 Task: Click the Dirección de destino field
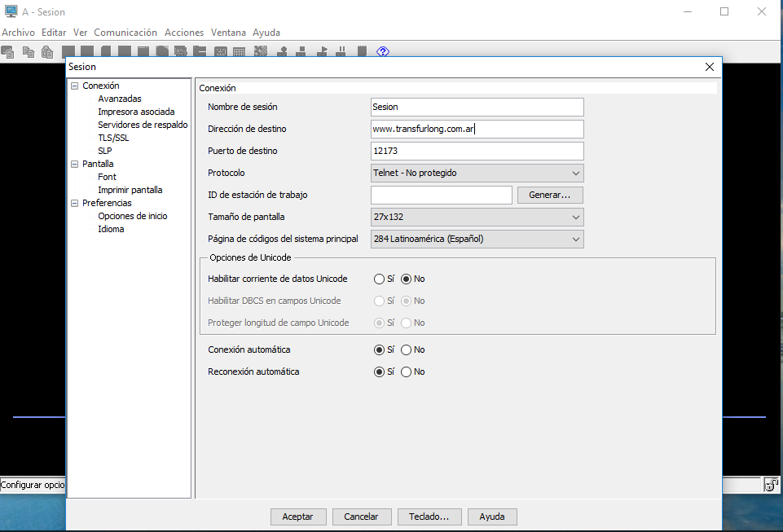coord(477,129)
